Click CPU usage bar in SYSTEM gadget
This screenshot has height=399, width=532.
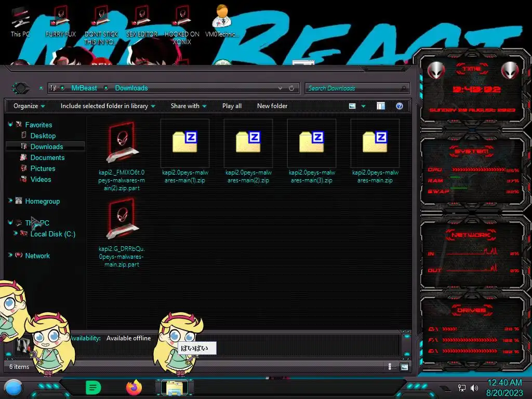[x=478, y=170]
